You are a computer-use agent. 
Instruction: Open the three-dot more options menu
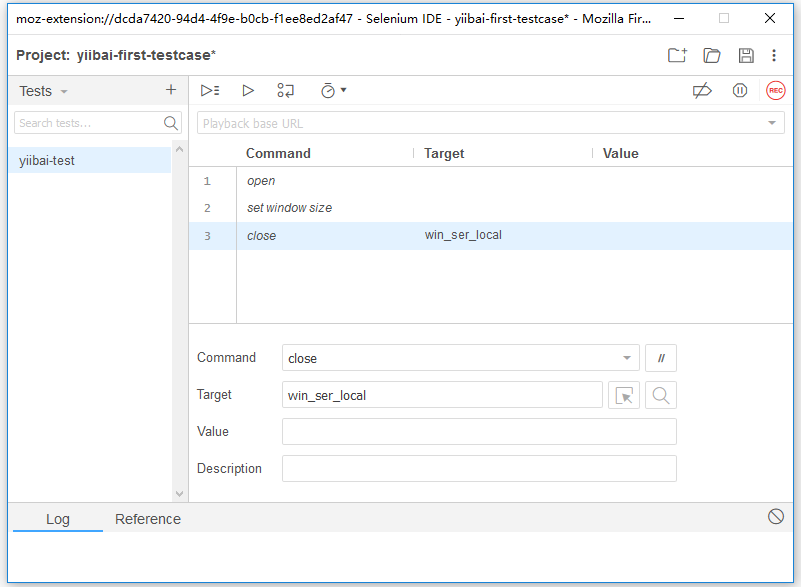[774, 55]
